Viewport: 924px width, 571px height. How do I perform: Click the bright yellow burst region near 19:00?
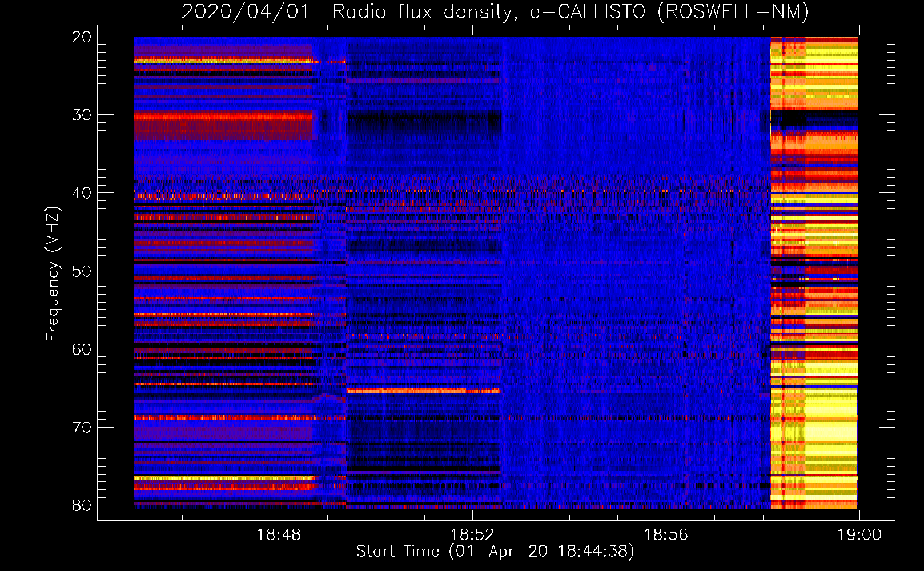pos(814,272)
